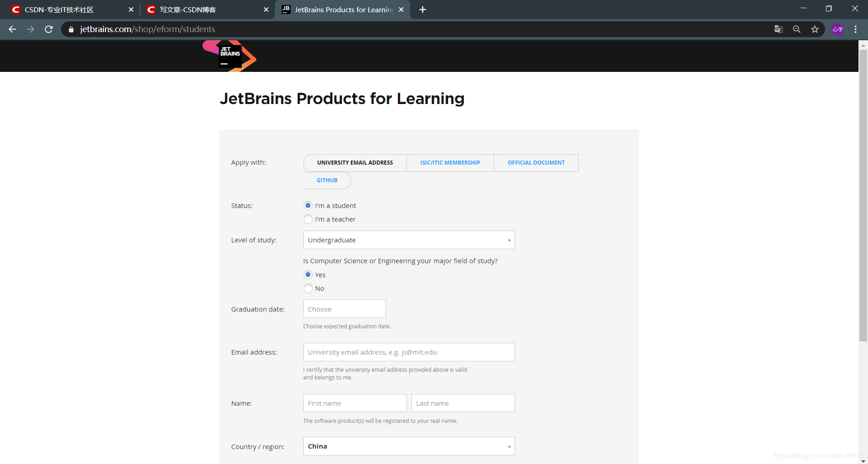Select Yes for Computer Science major
Screen dimensions: 868x464
pyautogui.click(x=308, y=275)
